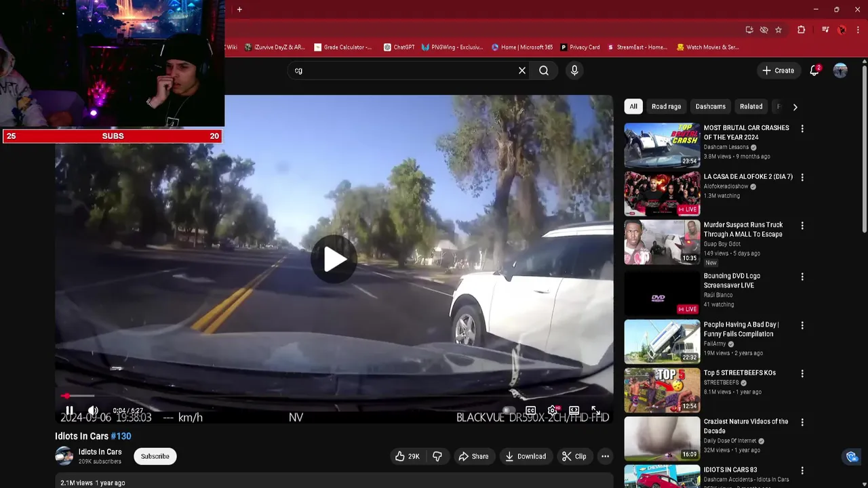The width and height of the screenshot is (868, 488).
Task: Show next filter chips with arrow
Action: pyautogui.click(x=795, y=106)
